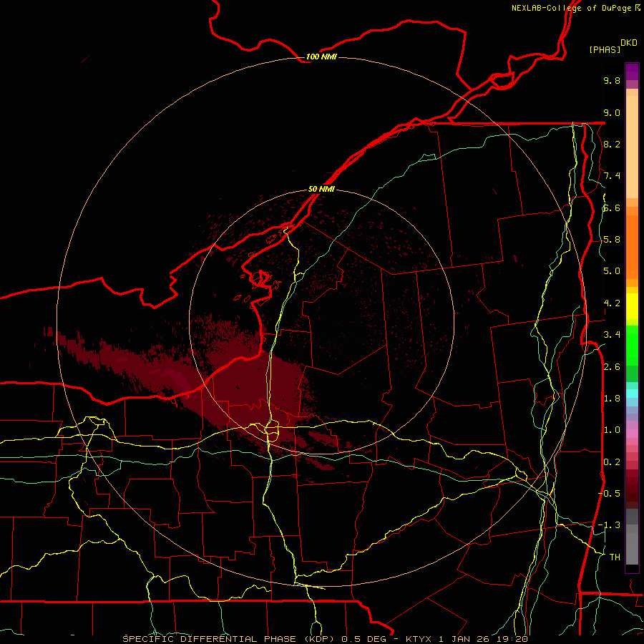This screenshot has height=644, width=644.
Task: Click the 1.0 value on color scale
Action: click(x=612, y=430)
